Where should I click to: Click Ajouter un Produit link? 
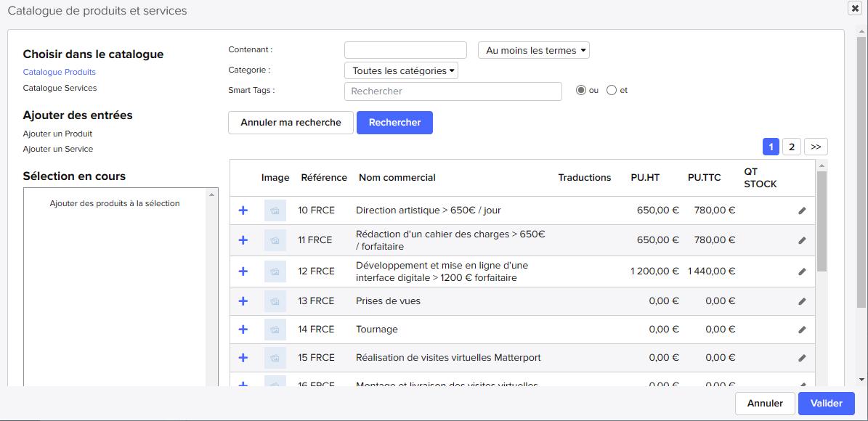tap(57, 134)
